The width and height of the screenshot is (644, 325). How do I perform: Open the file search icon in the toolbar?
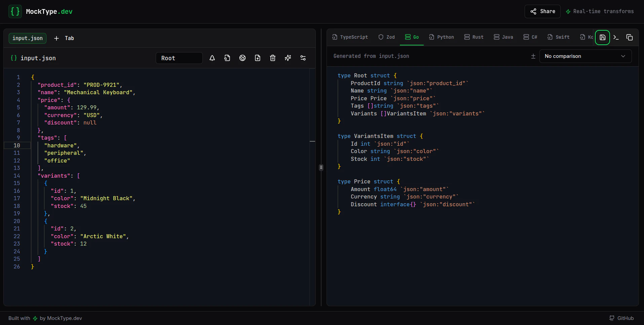pos(227,58)
